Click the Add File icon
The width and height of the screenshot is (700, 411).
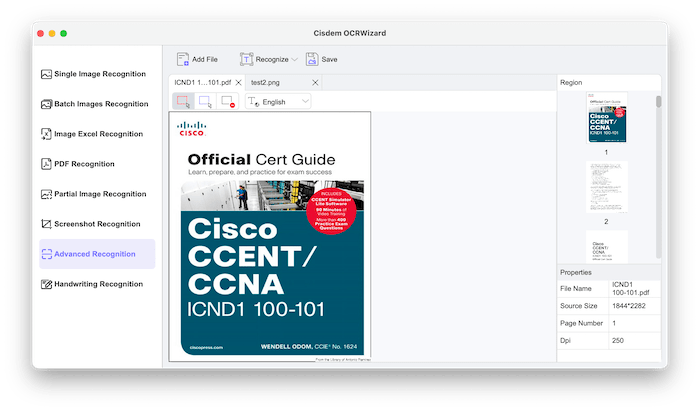pos(182,59)
